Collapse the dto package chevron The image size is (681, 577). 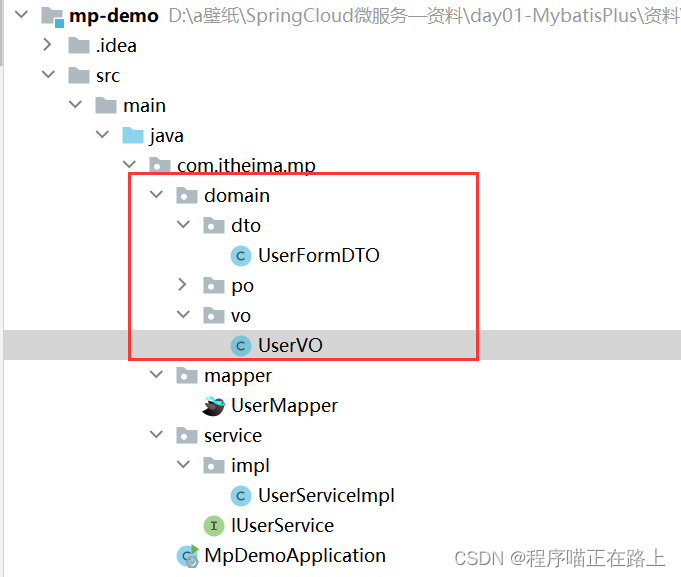click(183, 224)
